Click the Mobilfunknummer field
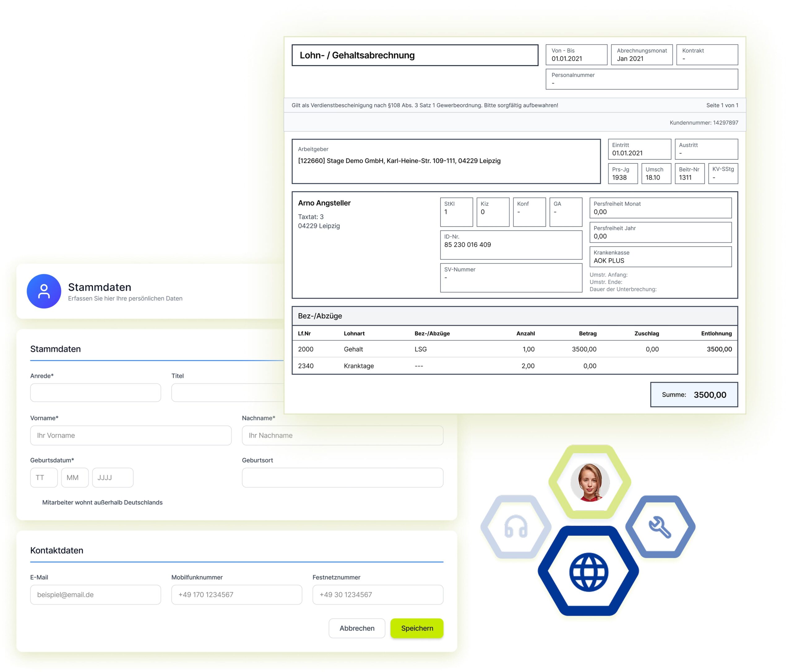The width and height of the screenshot is (792, 672). click(x=237, y=595)
